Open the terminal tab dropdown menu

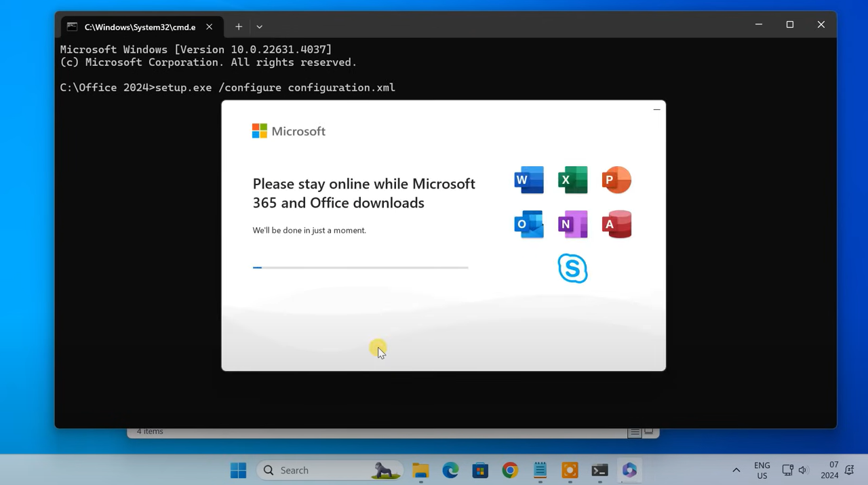(x=259, y=27)
